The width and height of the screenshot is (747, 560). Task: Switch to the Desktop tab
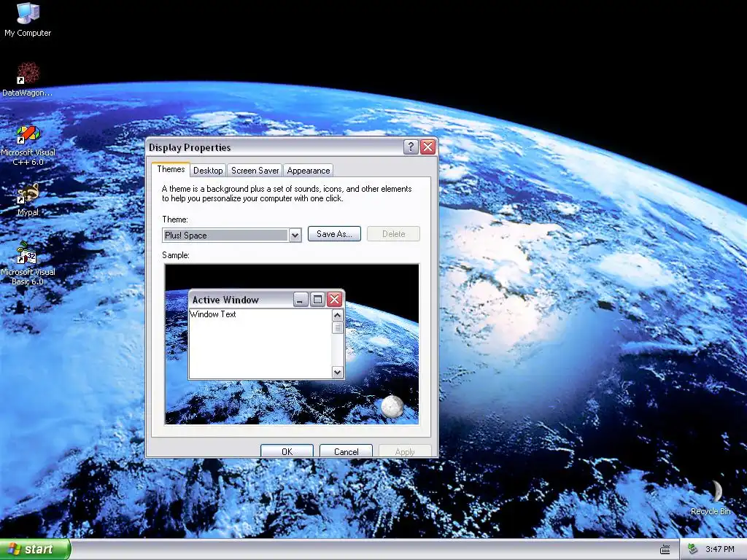tap(208, 171)
